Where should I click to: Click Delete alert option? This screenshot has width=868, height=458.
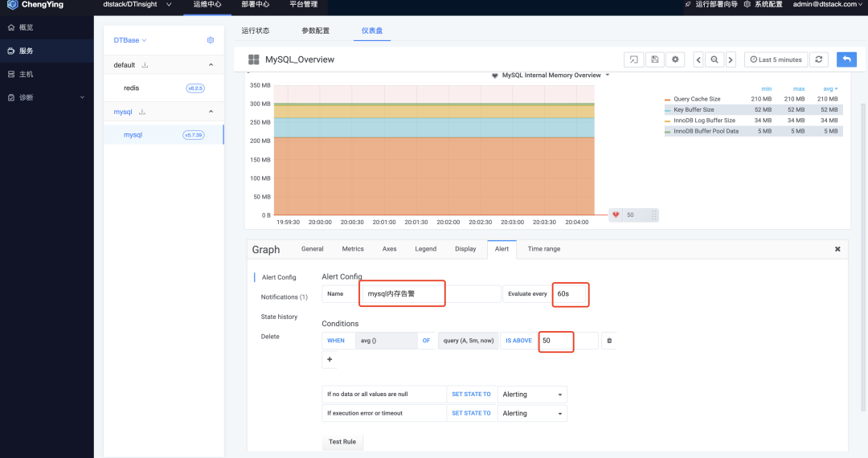click(270, 337)
